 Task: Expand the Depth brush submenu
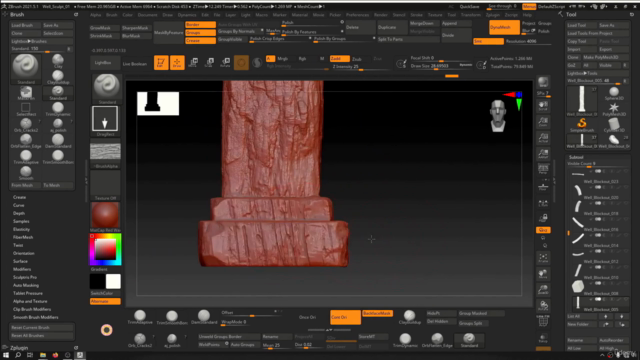click(x=19, y=213)
